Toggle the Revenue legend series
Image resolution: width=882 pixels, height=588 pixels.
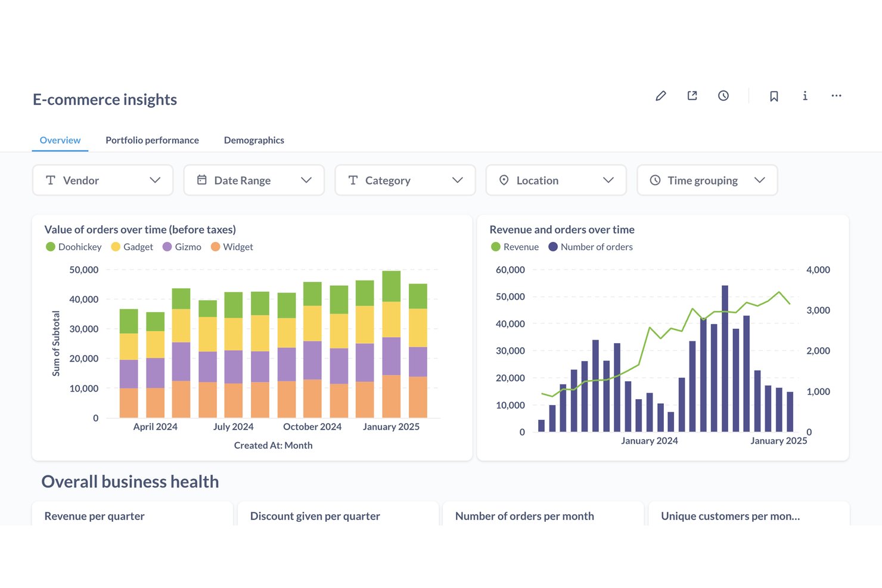coord(515,247)
